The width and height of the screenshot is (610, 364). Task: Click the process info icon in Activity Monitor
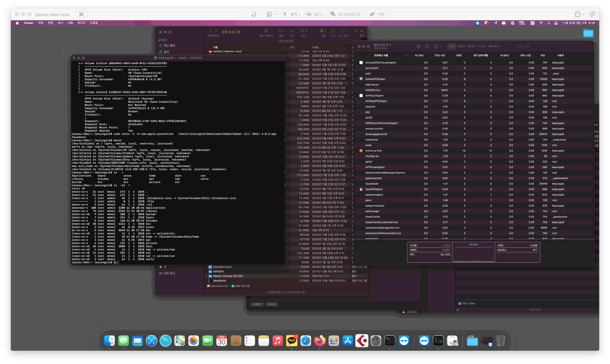coord(427,46)
